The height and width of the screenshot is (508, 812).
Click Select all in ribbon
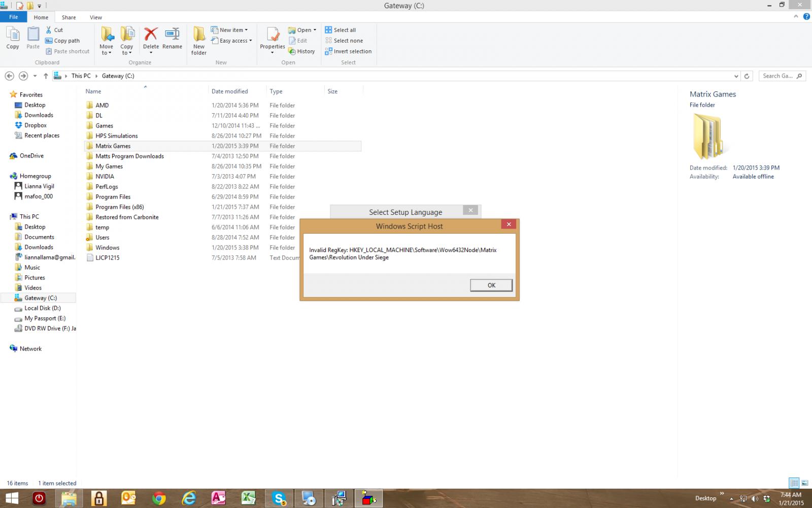pyautogui.click(x=340, y=30)
